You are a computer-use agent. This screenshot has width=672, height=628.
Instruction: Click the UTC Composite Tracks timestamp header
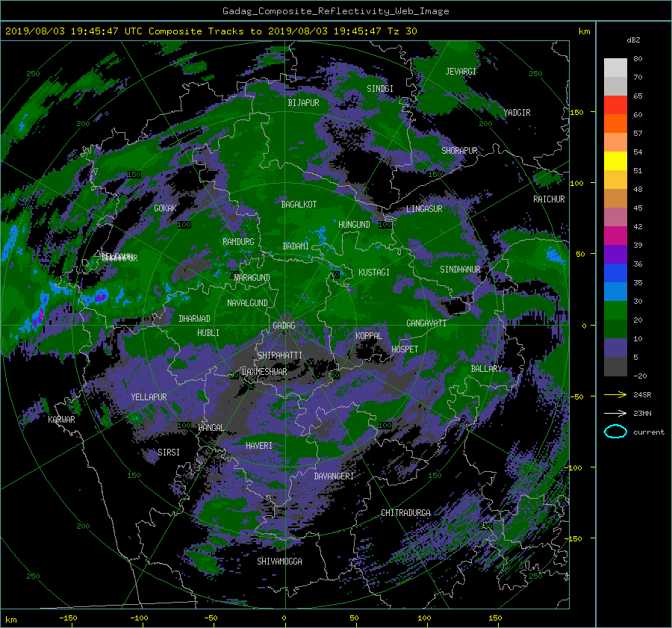pyautogui.click(x=211, y=31)
